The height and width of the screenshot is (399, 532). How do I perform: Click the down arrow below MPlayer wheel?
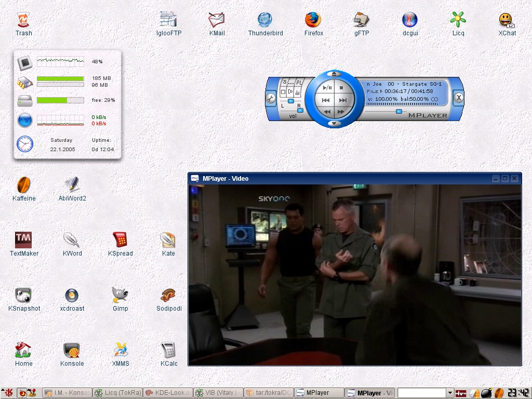334,123
